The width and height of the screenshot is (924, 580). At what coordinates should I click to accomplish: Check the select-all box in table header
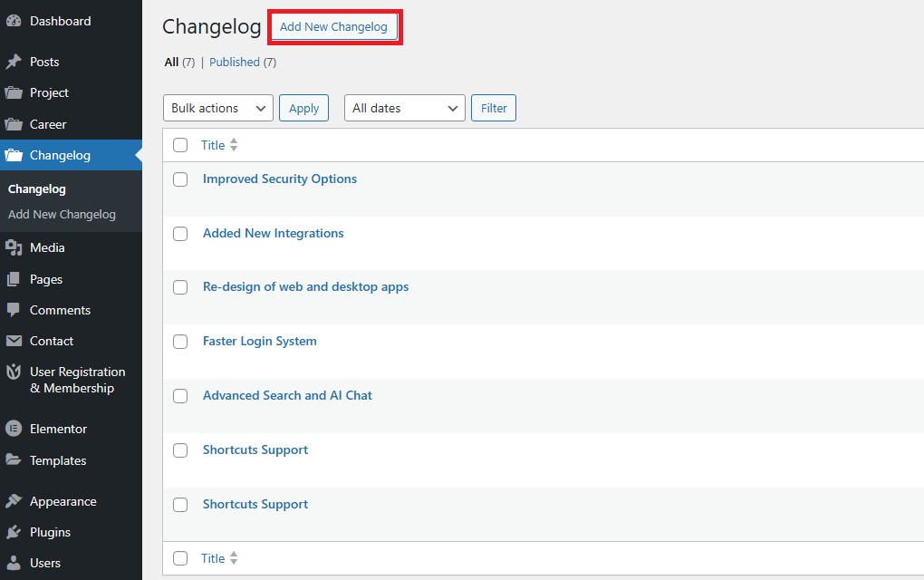[x=180, y=145]
